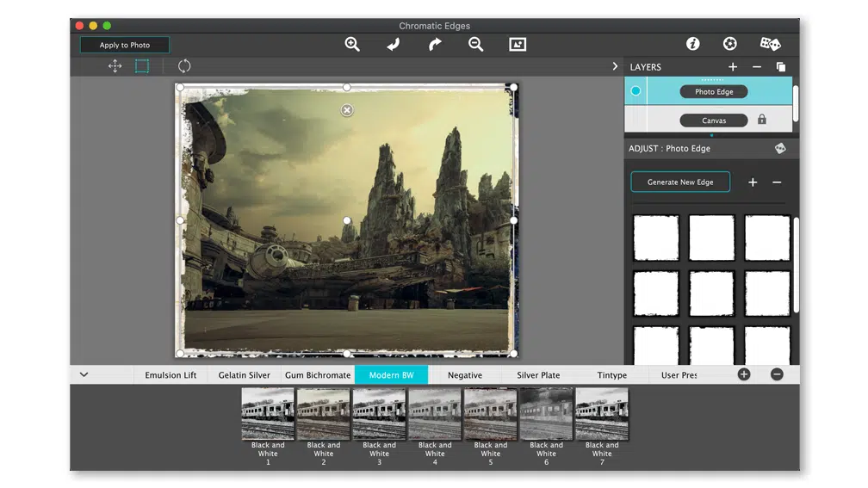Collapse the right panel with chevron arrow
Screen dimensions: 868x488
(x=615, y=66)
